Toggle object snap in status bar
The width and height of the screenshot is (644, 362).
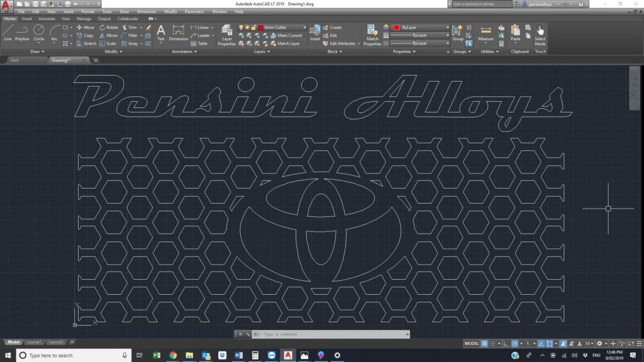point(549,344)
